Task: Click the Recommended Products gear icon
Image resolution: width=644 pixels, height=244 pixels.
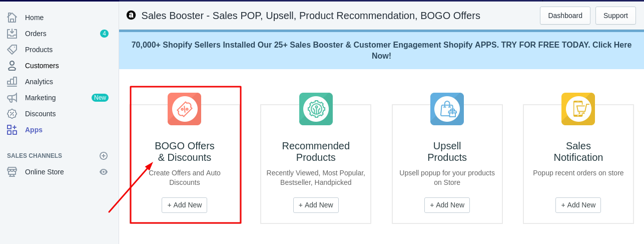Action: click(316, 109)
